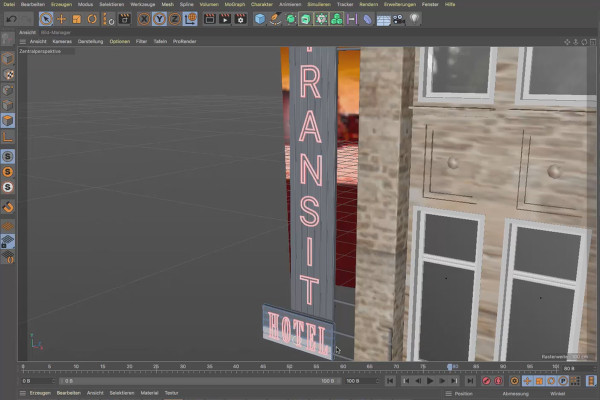Image resolution: width=600 pixels, height=400 pixels.
Task: Add a Light object bulb icon
Action: click(x=414, y=19)
